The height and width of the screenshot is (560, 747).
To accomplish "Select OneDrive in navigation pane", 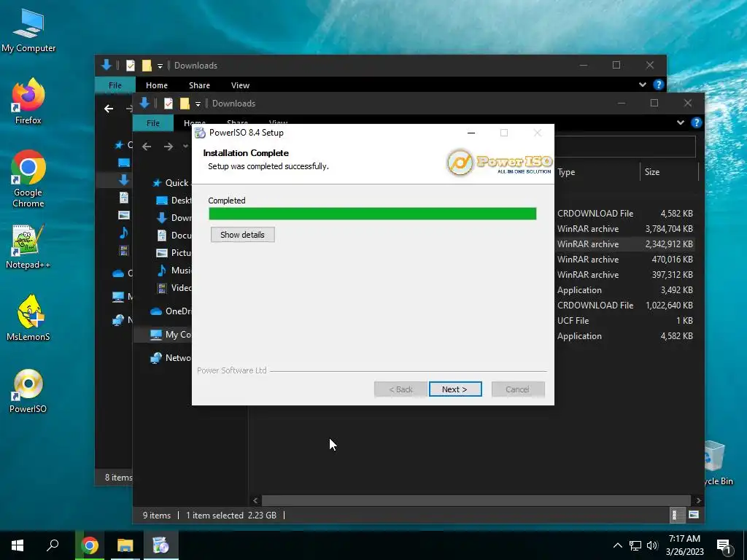I will click(x=171, y=311).
